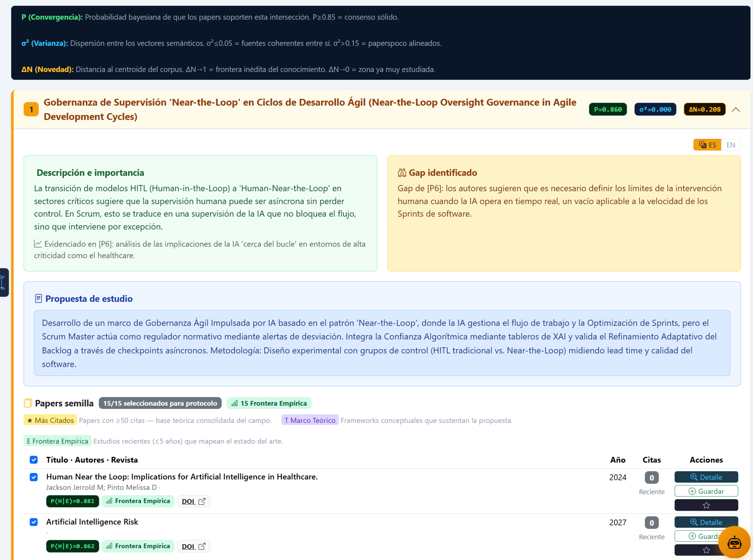The width and height of the screenshot is (753, 560).
Task: Uncheck the Artificial Intelligence Risk paper
Action: pos(34,522)
